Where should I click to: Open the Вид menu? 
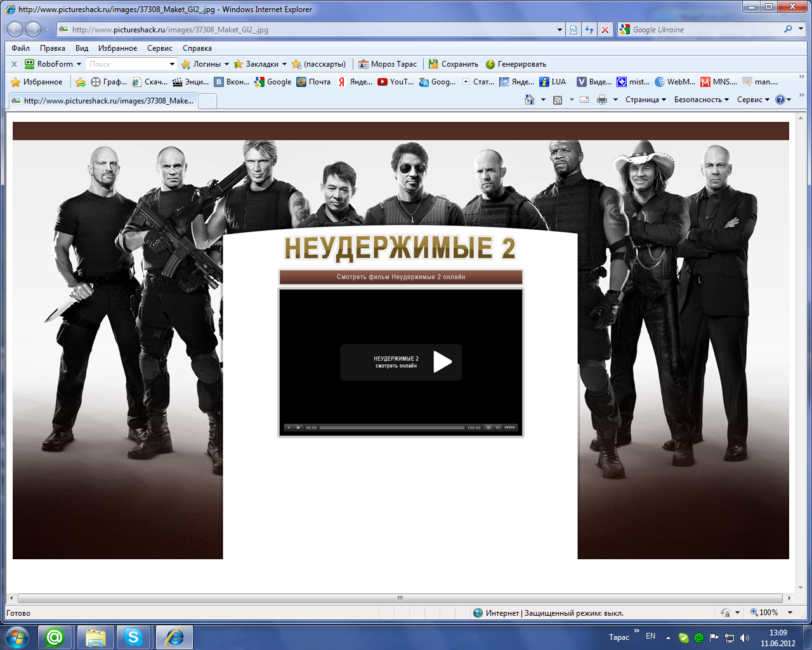click(82, 48)
